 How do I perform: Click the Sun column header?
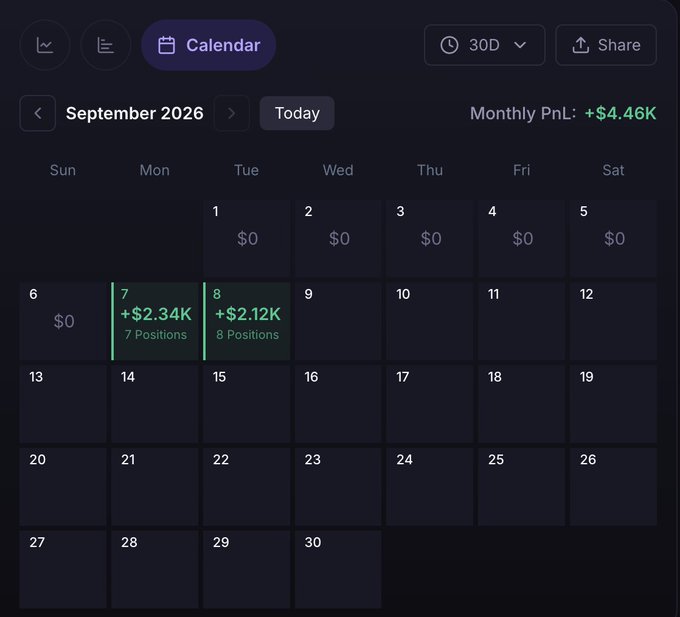tap(63, 170)
